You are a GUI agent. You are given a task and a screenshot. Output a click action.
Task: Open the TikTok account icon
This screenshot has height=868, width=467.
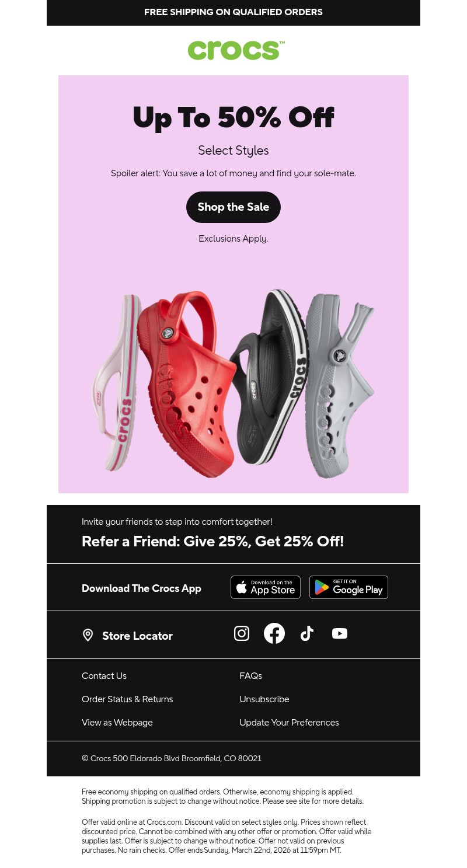307,633
